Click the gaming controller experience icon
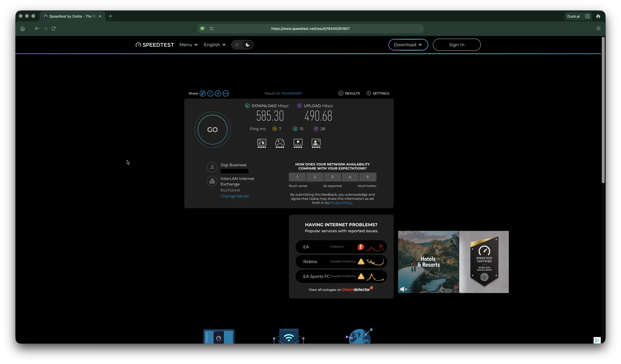 (x=280, y=143)
